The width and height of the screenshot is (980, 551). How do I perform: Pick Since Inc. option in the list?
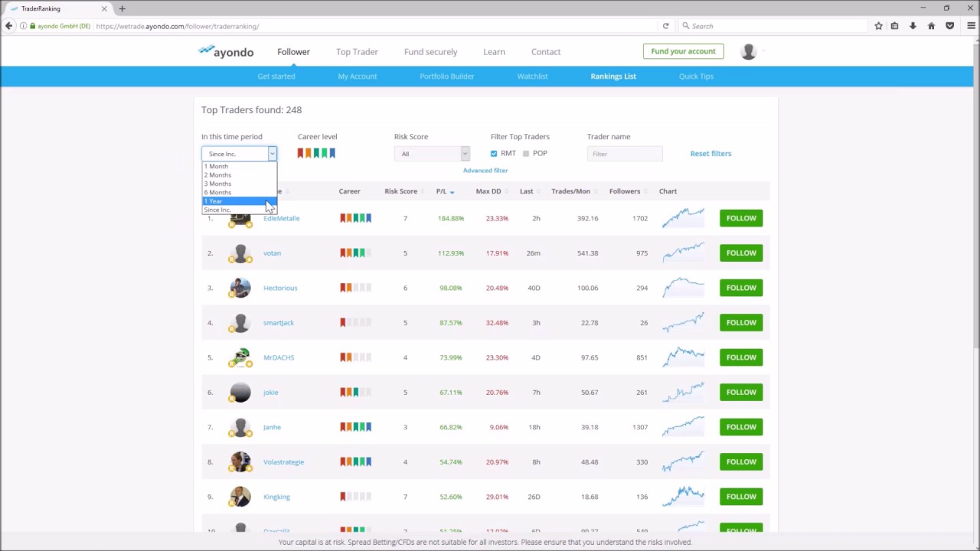239,210
